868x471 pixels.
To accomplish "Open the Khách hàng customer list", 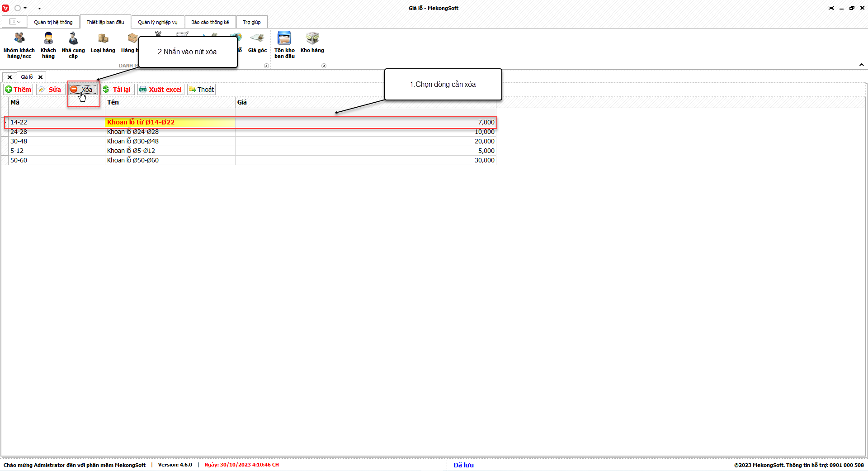I will tap(48, 46).
